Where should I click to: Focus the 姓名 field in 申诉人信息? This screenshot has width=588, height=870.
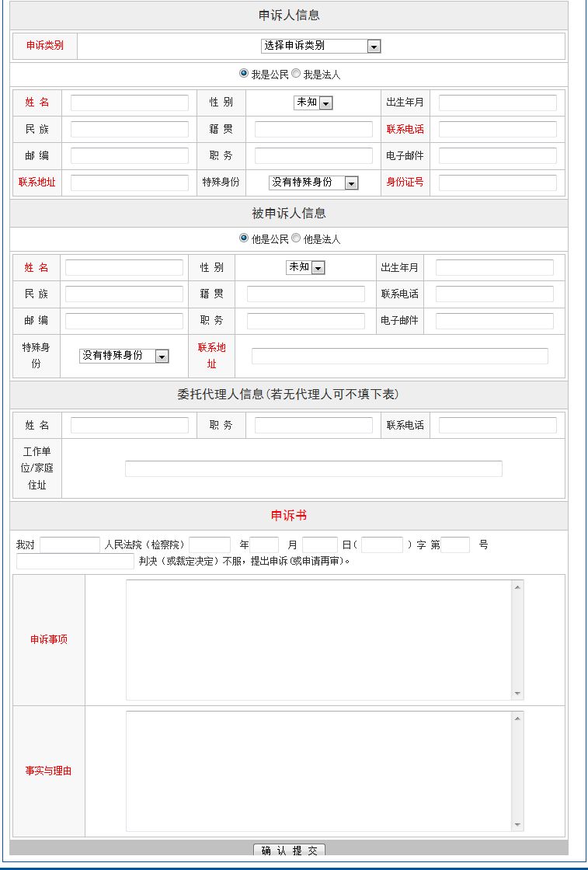pyautogui.click(x=129, y=103)
